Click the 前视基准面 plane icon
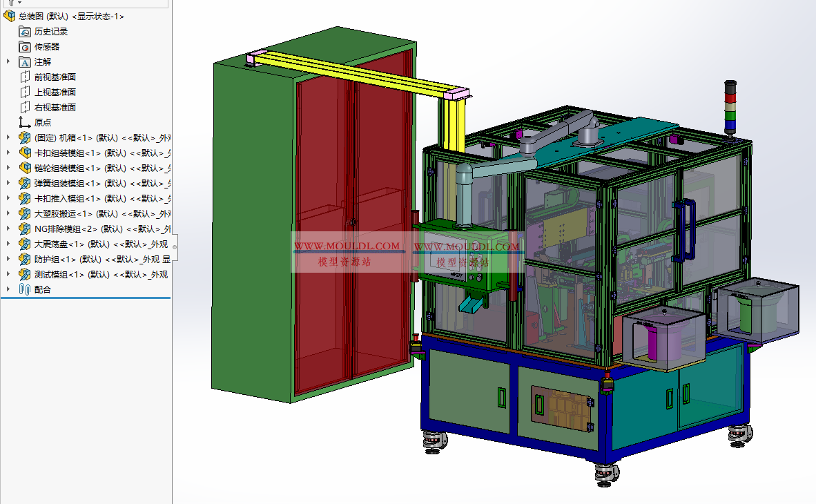816x504 pixels. (25, 77)
